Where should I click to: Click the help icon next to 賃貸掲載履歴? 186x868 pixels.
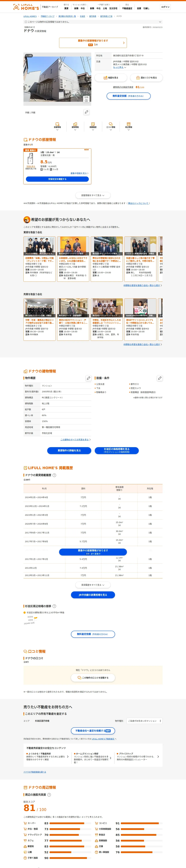click(54, 475)
